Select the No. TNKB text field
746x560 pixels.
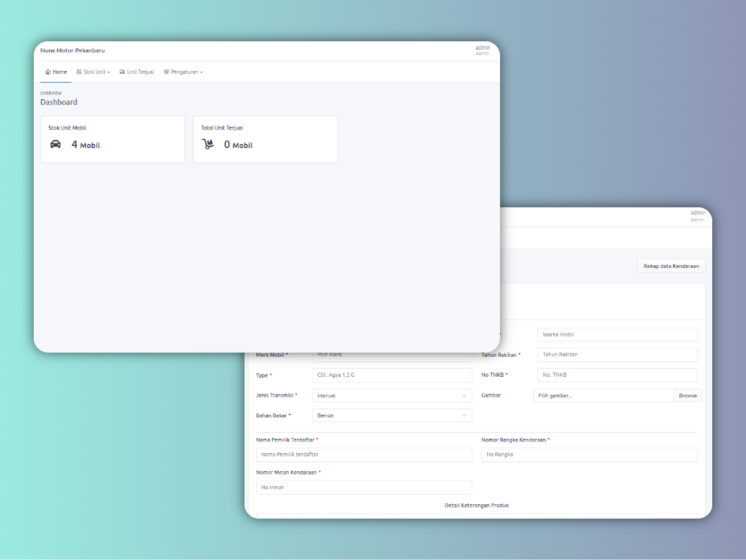click(617, 375)
